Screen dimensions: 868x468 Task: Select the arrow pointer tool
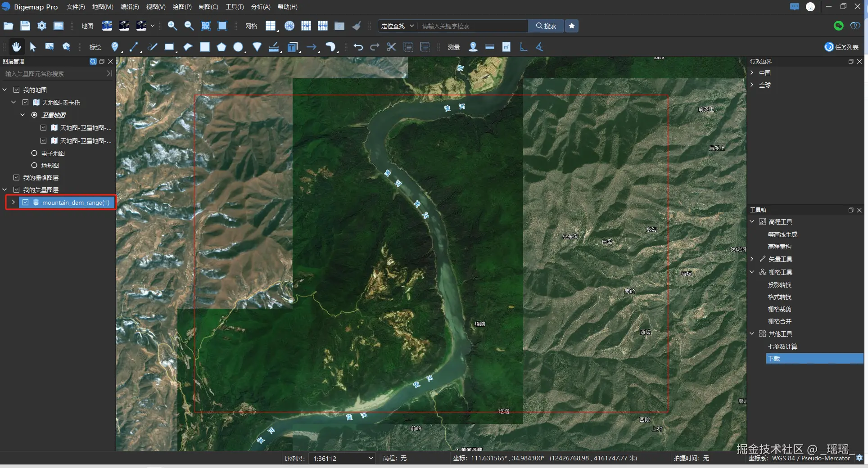[x=33, y=47]
